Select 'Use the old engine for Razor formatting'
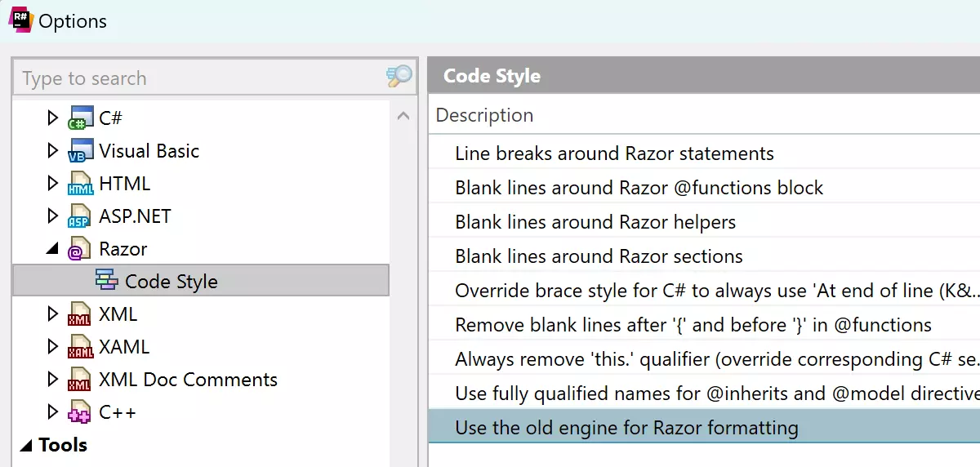This screenshot has height=467, width=980. point(626,427)
